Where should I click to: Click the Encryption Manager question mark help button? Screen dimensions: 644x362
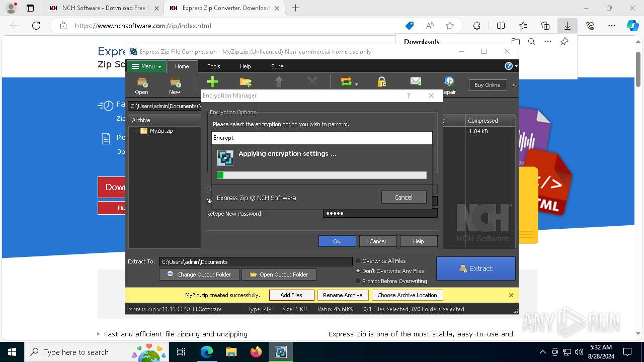pos(408,96)
